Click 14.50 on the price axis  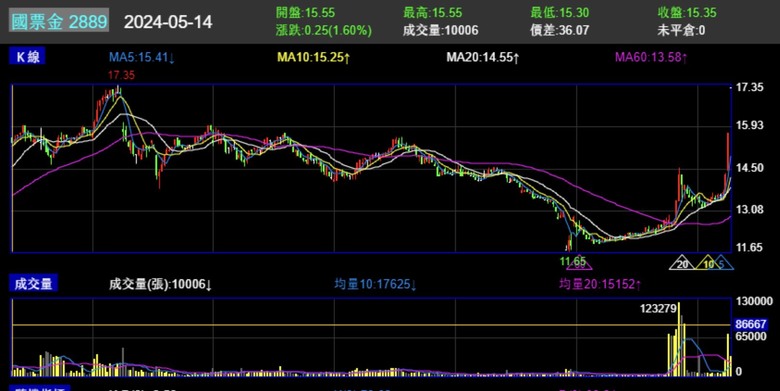(750, 168)
